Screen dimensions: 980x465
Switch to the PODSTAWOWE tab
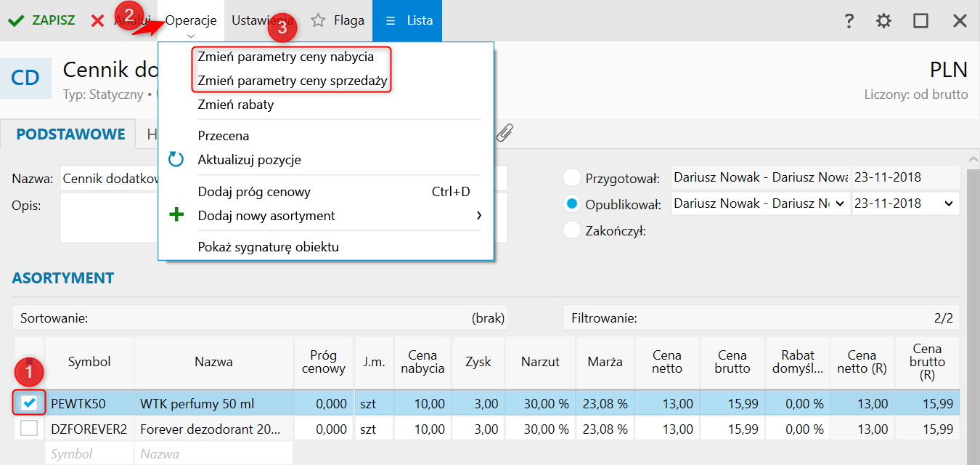pyautogui.click(x=70, y=134)
